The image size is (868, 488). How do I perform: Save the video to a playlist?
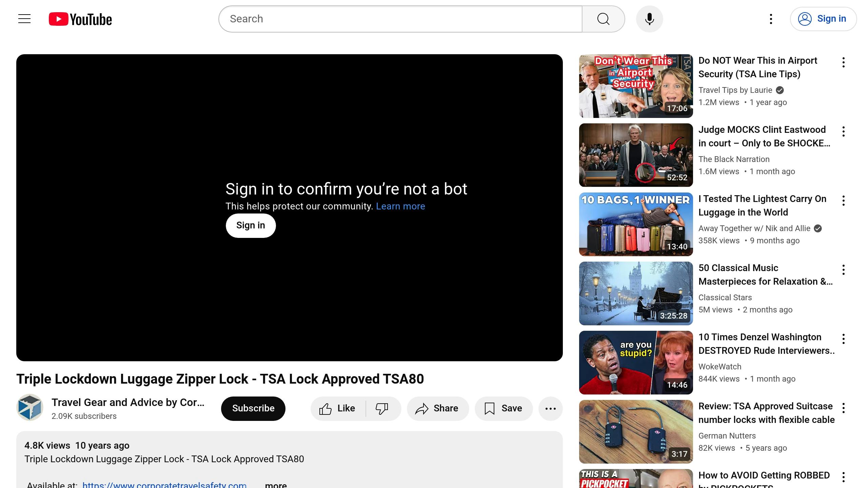[504, 408]
